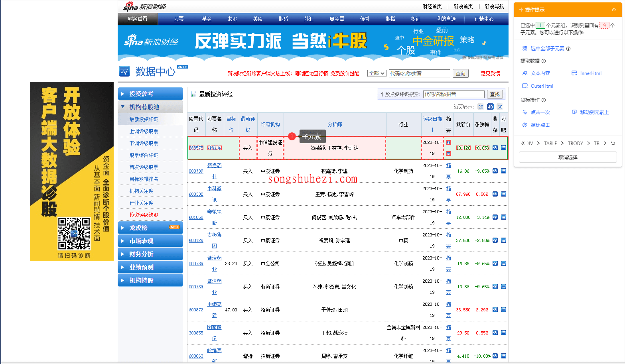Screen dimensions: 625x364
Task: Click the 反弹实力派 banner advertisement
Action: (313, 43)
